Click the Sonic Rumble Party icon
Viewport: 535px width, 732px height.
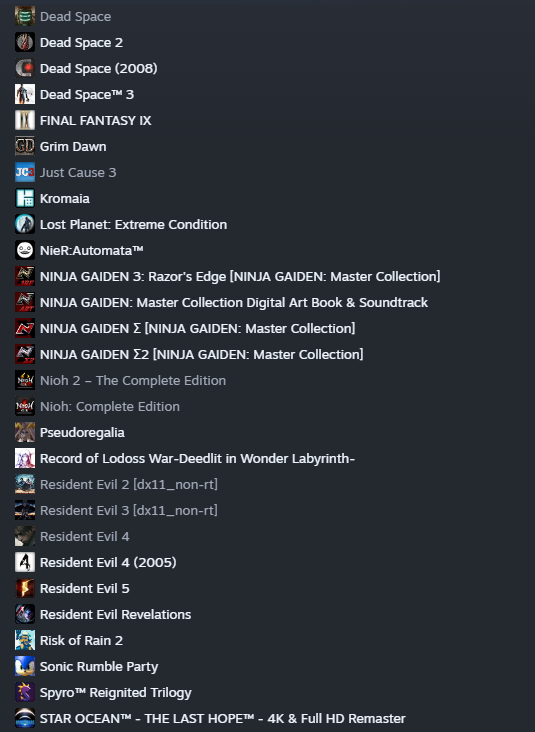click(x=25, y=666)
